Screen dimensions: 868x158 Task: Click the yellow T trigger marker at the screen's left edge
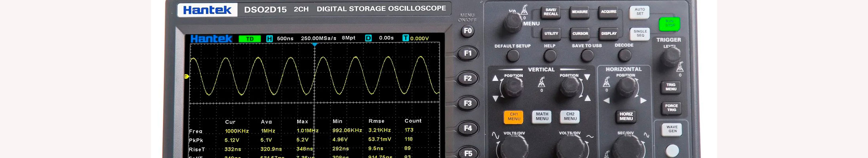187,76
